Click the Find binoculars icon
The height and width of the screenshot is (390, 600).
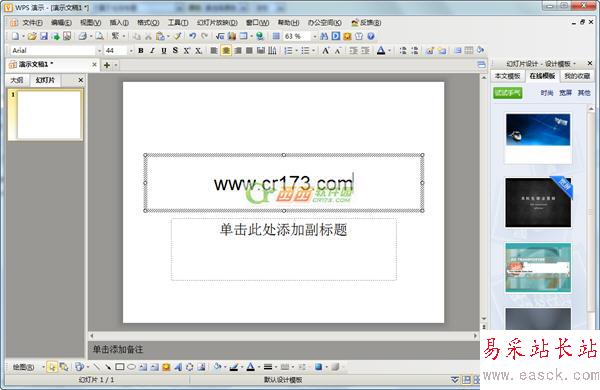tap(324, 36)
